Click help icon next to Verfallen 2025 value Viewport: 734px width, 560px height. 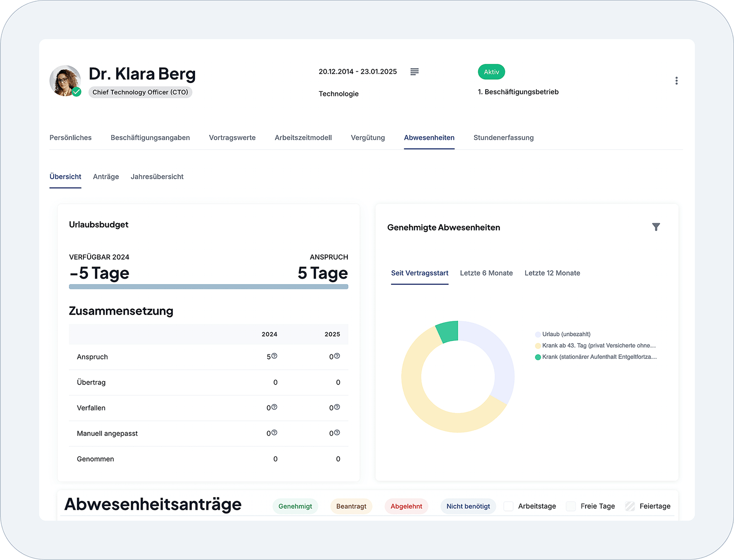click(x=337, y=407)
